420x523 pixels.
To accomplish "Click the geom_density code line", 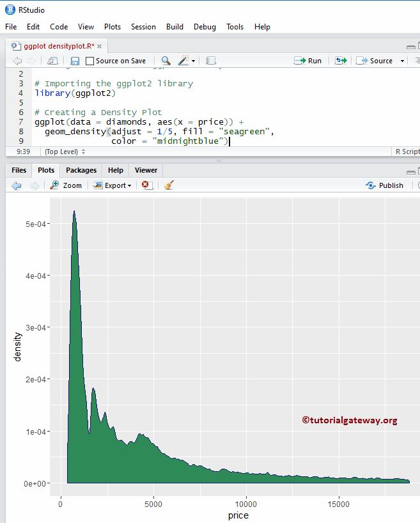I will [159, 132].
